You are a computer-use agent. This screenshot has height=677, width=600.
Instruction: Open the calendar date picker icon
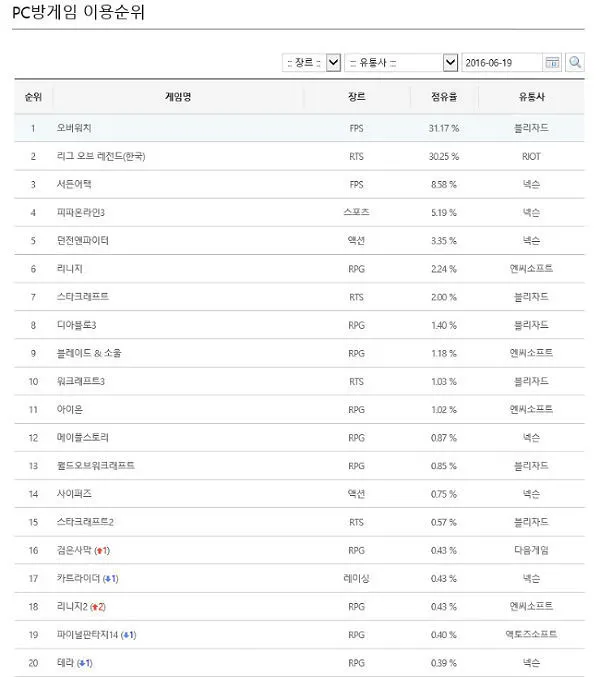click(x=552, y=63)
